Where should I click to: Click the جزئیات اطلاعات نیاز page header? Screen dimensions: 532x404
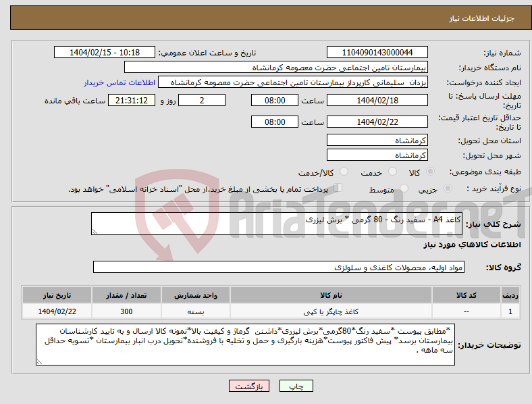[x=482, y=18]
